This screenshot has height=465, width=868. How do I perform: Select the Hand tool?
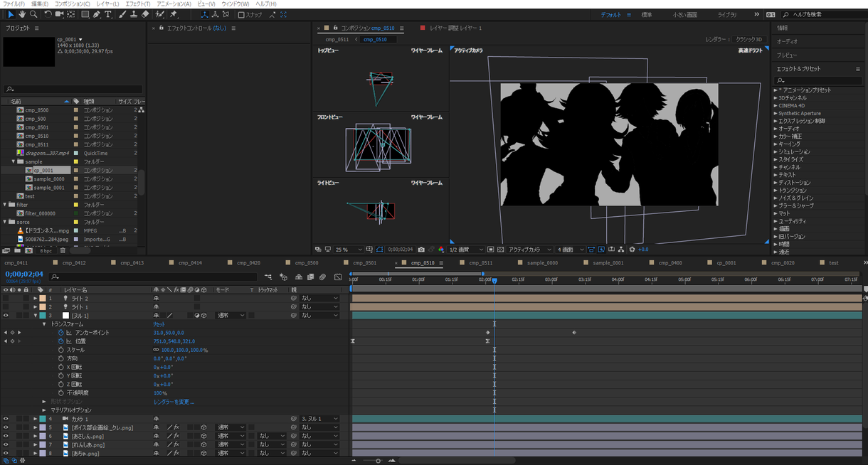pos(22,14)
